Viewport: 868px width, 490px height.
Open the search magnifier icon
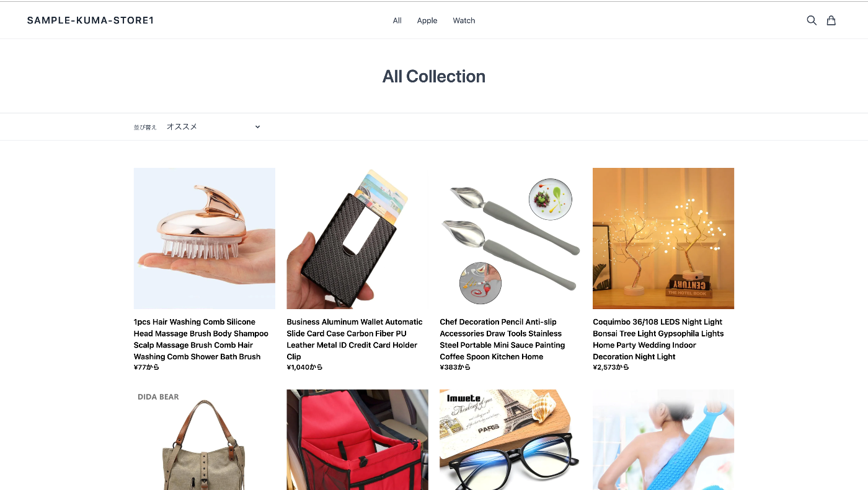point(811,20)
